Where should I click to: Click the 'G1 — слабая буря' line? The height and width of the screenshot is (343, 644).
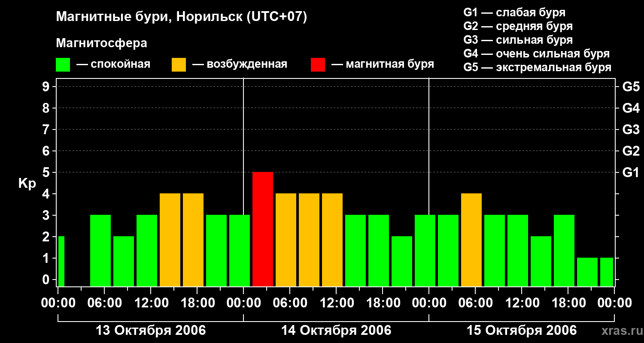click(514, 12)
